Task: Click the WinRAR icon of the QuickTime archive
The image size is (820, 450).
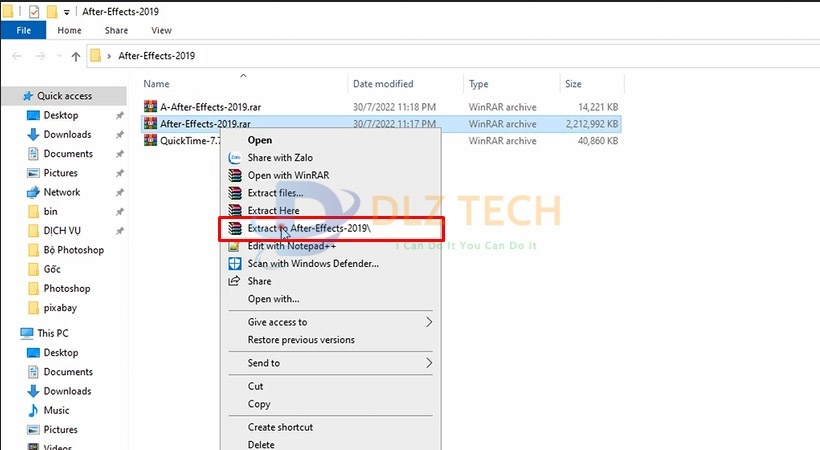Action: (151, 140)
